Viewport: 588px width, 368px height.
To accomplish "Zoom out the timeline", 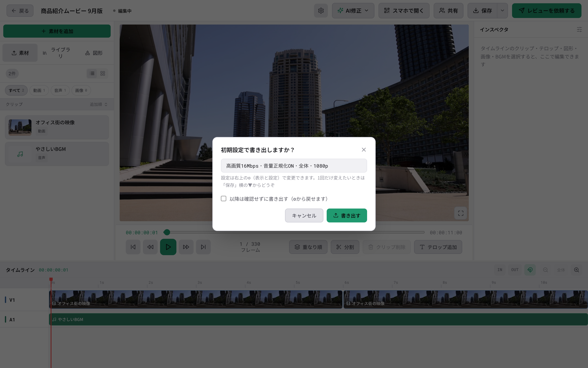I will [545, 270].
